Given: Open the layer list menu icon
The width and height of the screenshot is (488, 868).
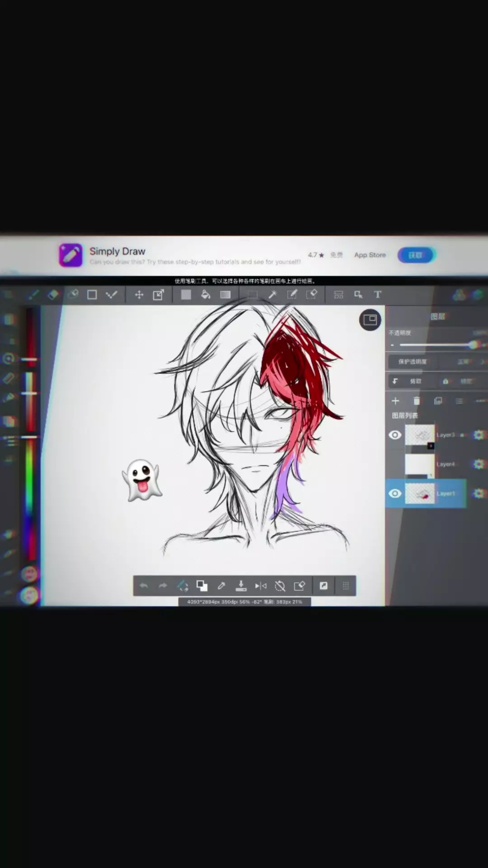Looking at the screenshot, I should point(459,401).
